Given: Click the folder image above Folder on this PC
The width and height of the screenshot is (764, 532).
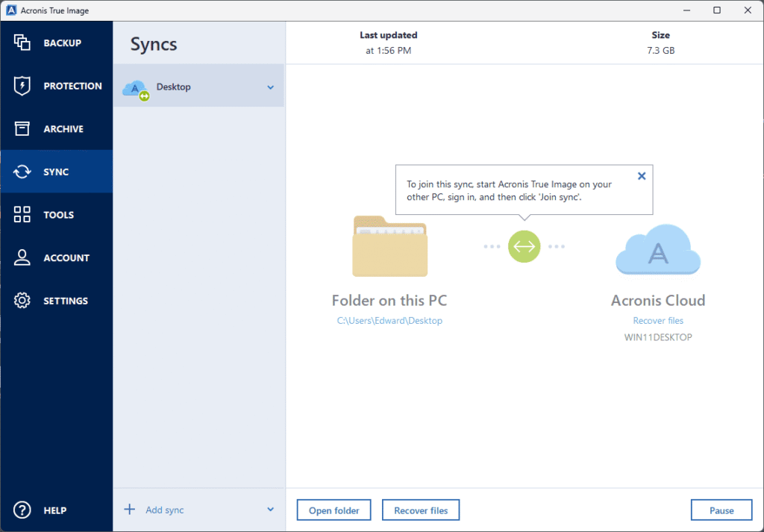Looking at the screenshot, I should point(389,246).
